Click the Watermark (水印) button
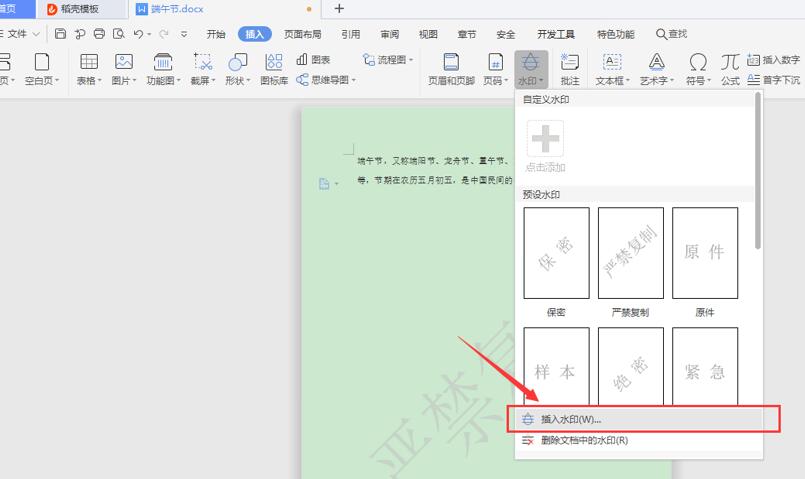This screenshot has width=805, height=479. 531,69
